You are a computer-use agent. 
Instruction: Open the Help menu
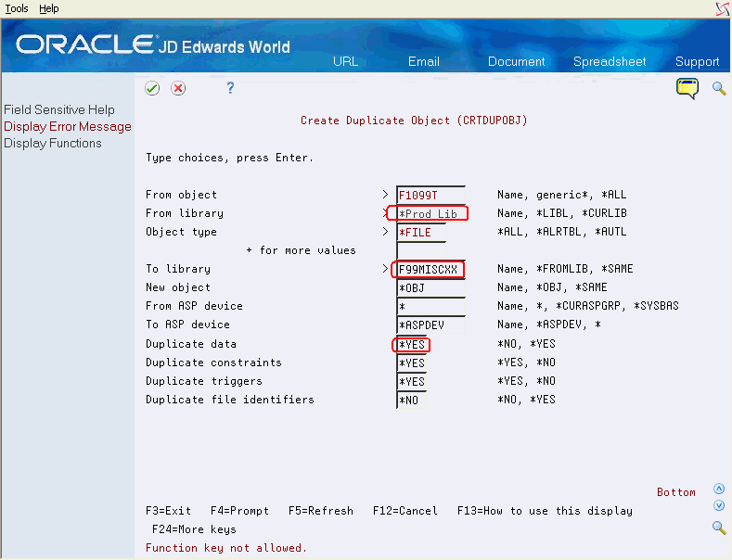tap(48, 8)
